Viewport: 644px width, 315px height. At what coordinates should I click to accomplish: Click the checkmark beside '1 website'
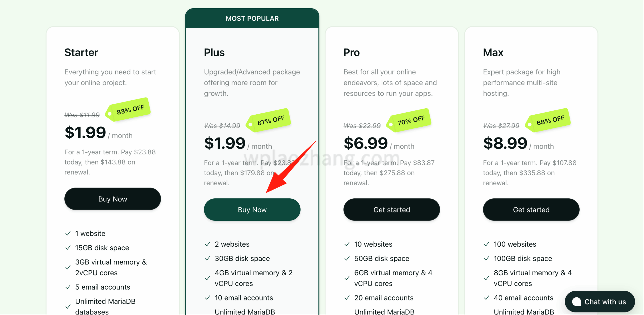coord(68,234)
